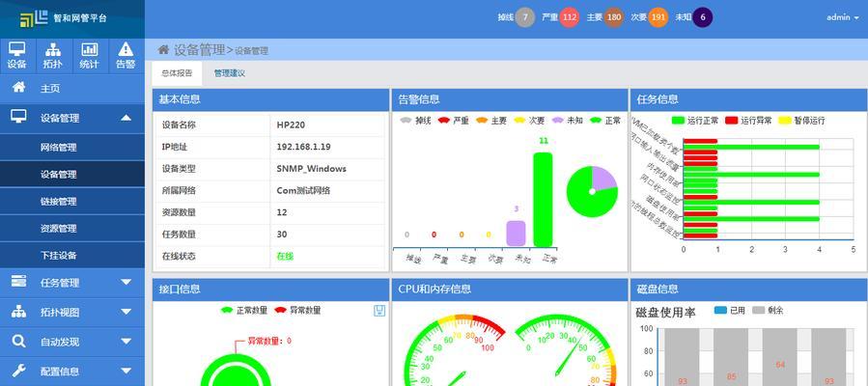
Task: Open the 拓扑 toolbar icon
Action: pyautogui.click(x=53, y=55)
